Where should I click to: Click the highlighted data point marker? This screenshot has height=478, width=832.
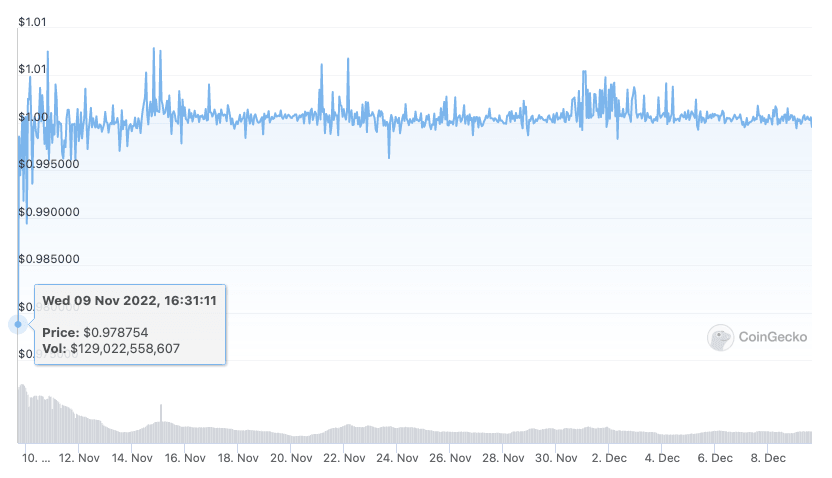coord(18,324)
